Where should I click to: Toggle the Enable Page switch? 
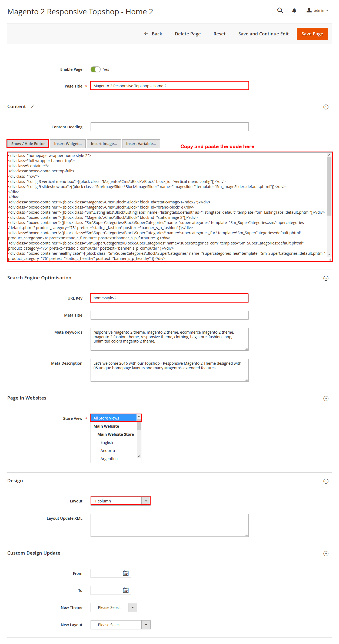pos(95,69)
